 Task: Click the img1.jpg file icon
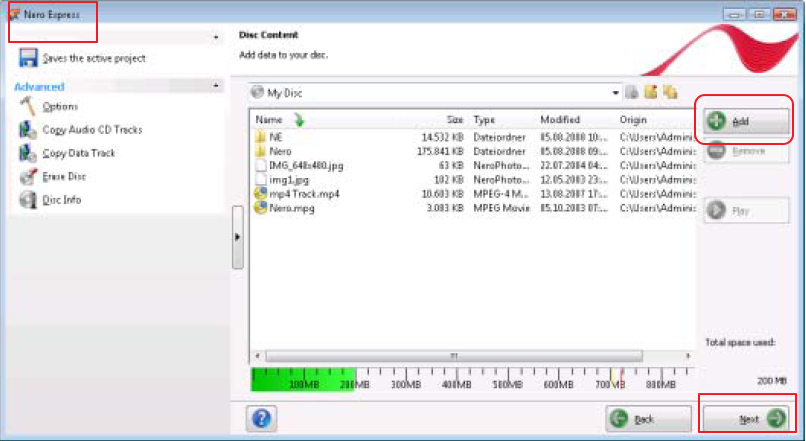(x=261, y=180)
